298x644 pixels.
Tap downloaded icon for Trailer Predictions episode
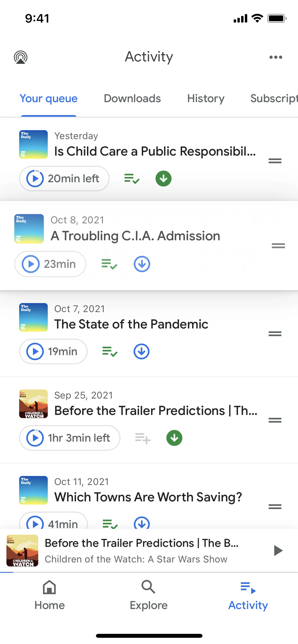(x=174, y=438)
